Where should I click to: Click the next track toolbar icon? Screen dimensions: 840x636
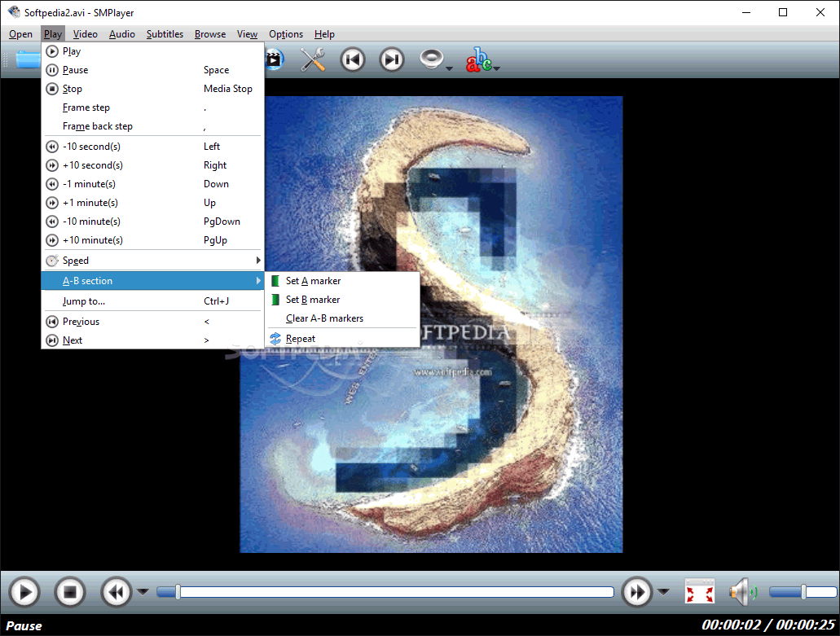pos(392,59)
